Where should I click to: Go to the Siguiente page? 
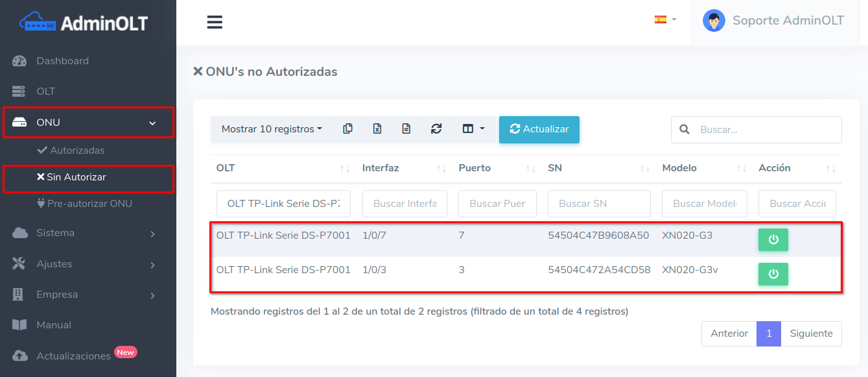point(811,334)
